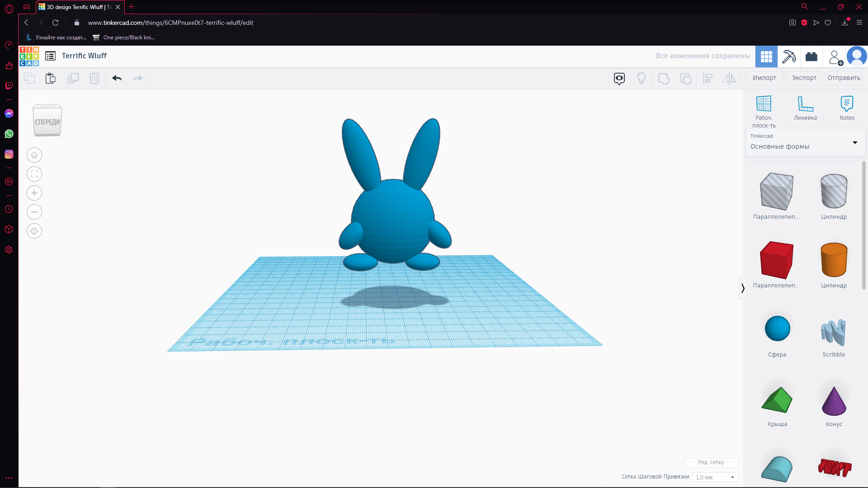Toggle show all hidden objects lightbulb
The height and width of the screenshot is (488, 868).
click(x=641, y=78)
